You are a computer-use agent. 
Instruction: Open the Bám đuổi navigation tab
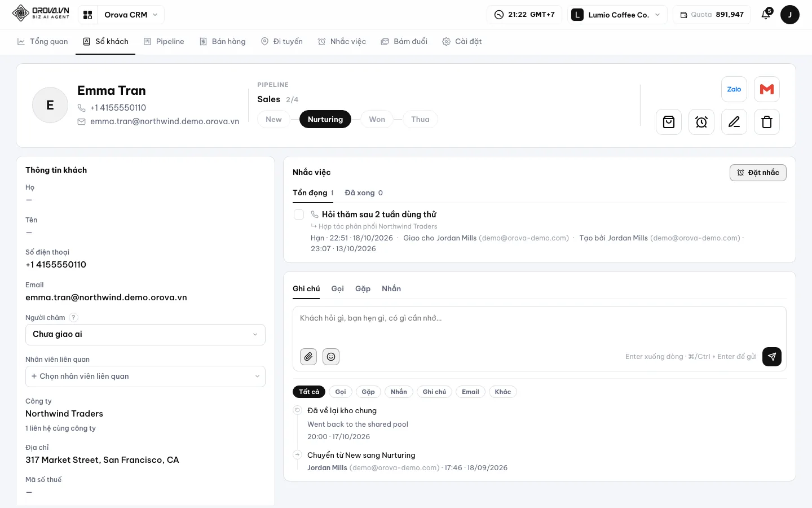click(404, 42)
